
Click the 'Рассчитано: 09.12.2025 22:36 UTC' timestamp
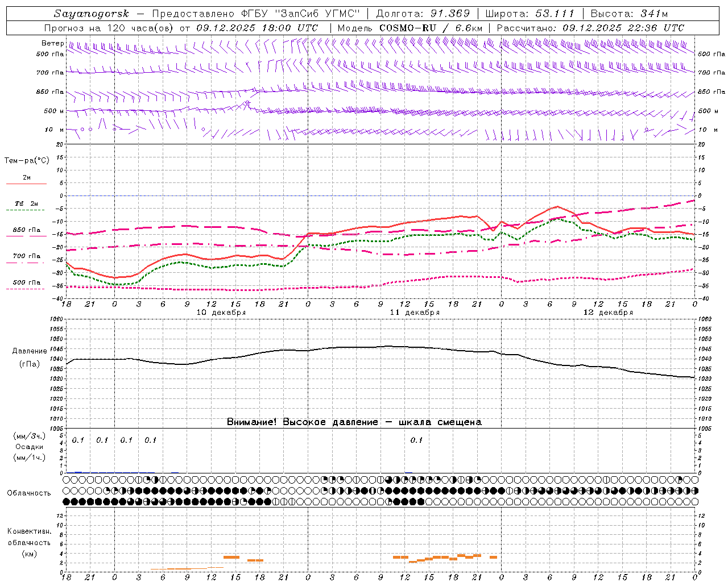point(590,28)
